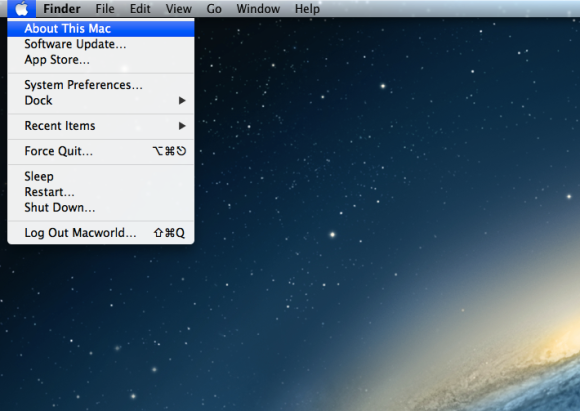This screenshot has height=411, width=580.
Task: Select About This Mac
Action: point(101,28)
